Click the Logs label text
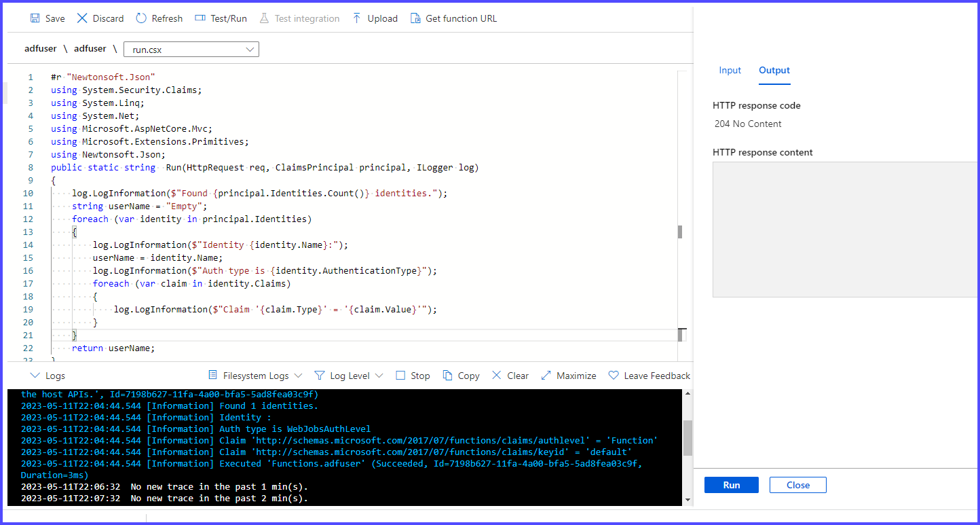Viewport: 980px width, 525px height. point(56,376)
